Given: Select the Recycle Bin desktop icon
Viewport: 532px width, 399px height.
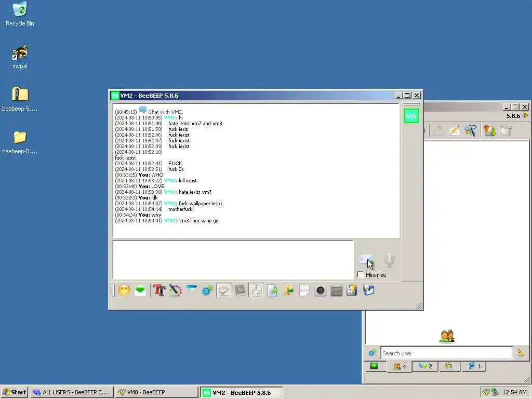Looking at the screenshot, I should (x=20, y=14).
